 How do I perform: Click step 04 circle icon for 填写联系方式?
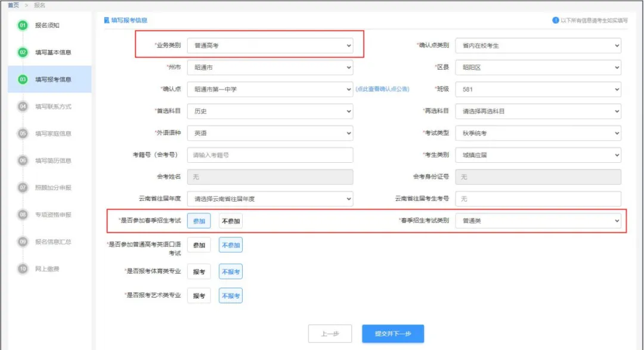(x=23, y=106)
